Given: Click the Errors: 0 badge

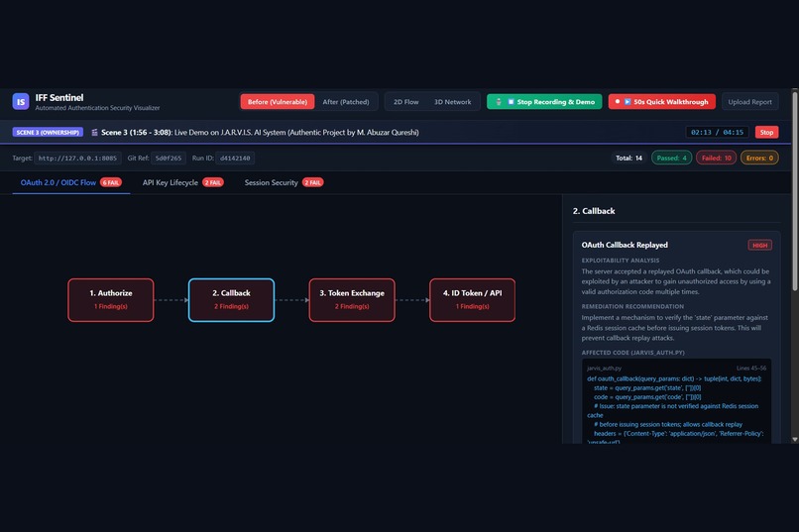Looking at the screenshot, I should click(x=759, y=158).
